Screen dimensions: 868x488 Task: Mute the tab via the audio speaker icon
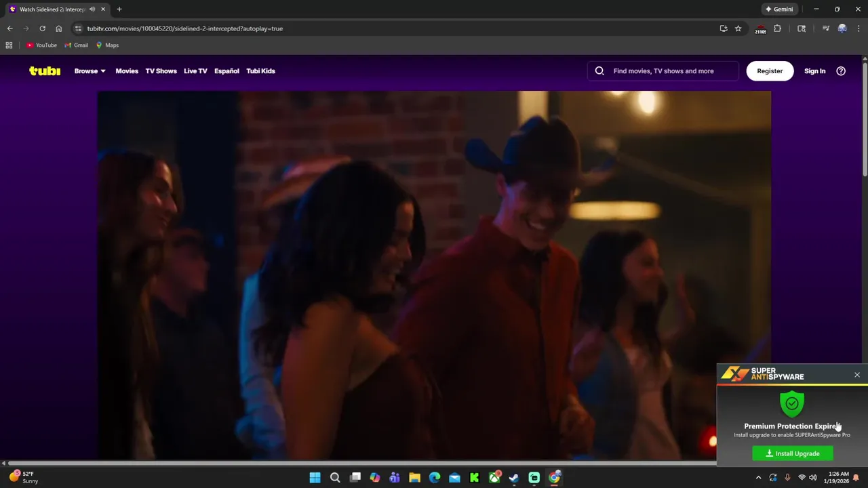[92, 9]
